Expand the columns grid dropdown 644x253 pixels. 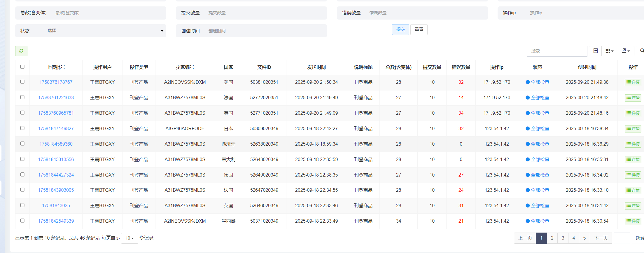point(609,51)
